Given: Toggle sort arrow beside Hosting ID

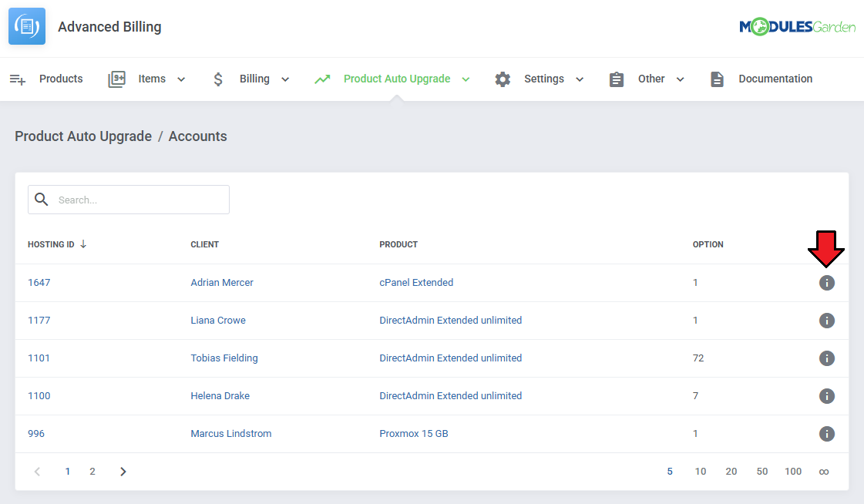Looking at the screenshot, I should (83, 244).
